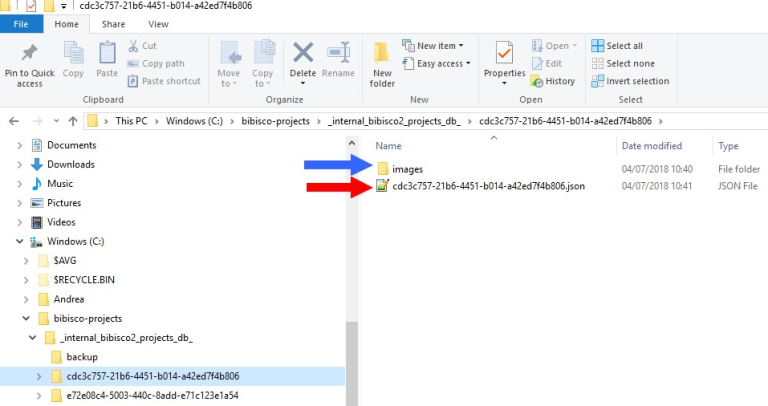Go up one folder level
This screenshot has width=768, height=406.
pyautogui.click(x=73, y=121)
